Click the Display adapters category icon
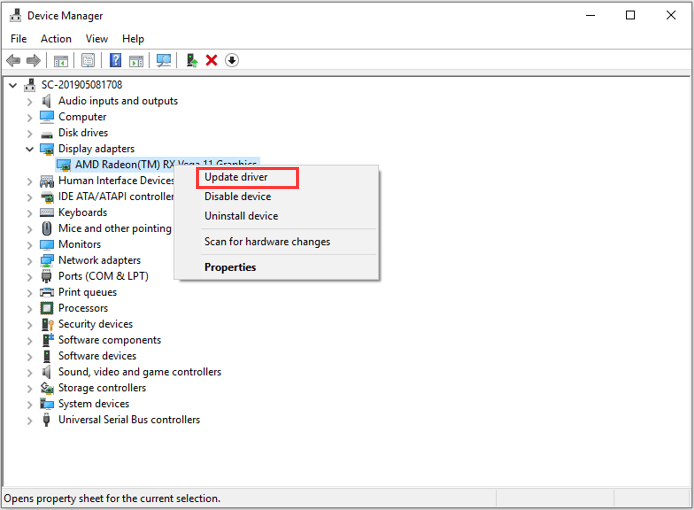 coord(47,149)
